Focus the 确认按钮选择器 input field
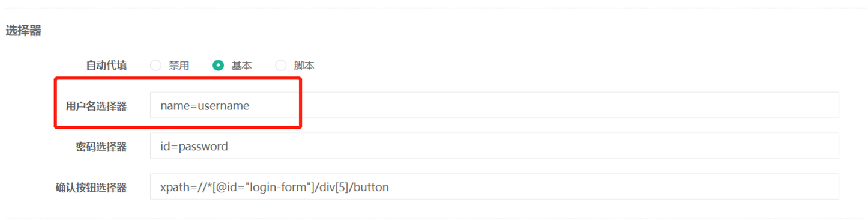This screenshot has width=868, height=220. coord(494,187)
